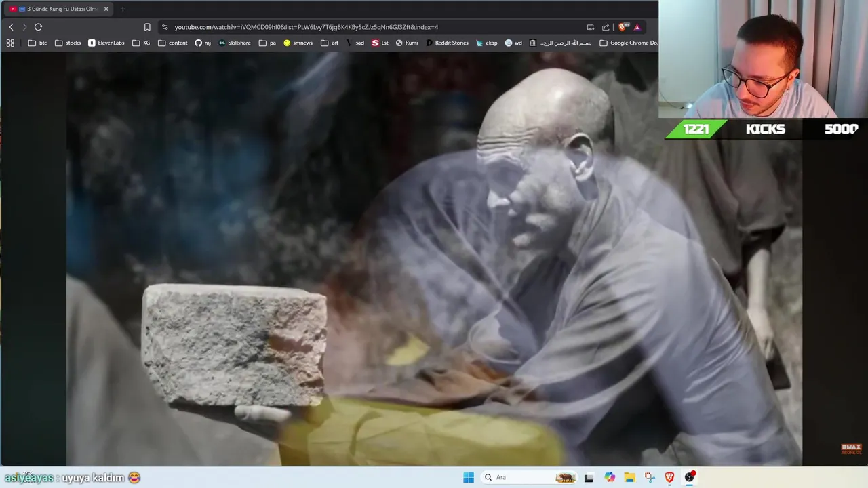Select the 3 Günde Kung Fu Ustası tab
Screen dimensions: 868x488
coord(58,9)
